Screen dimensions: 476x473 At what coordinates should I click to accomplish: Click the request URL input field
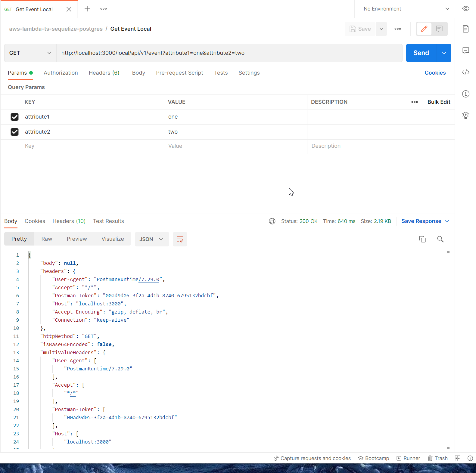pos(229,53)
